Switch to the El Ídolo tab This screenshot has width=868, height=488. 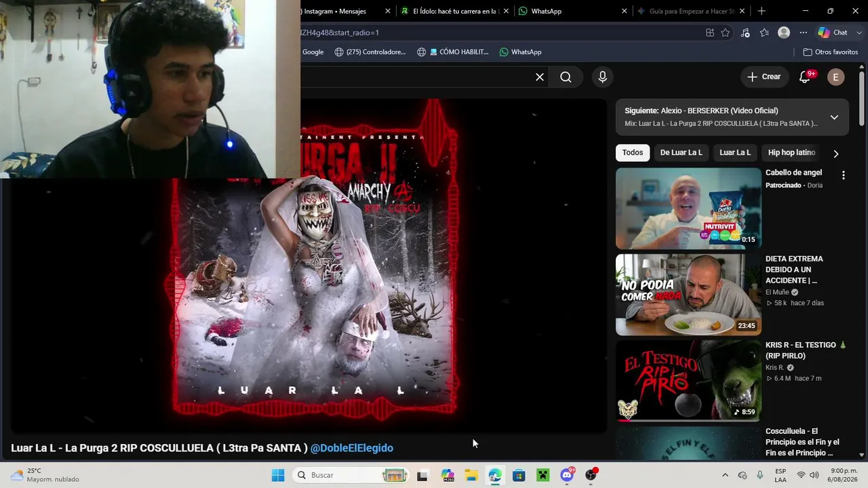(x=455, y=11)
